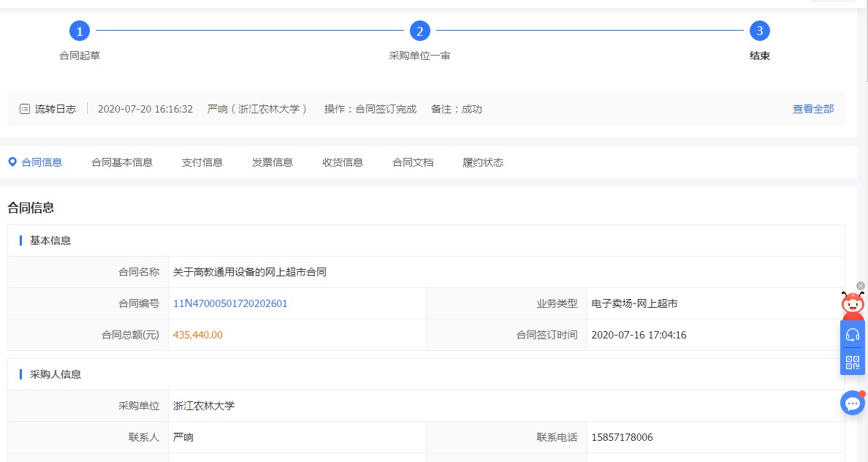The image size is (868, 462).
Task: Click the 联系电话 field label
Action: 557,438
